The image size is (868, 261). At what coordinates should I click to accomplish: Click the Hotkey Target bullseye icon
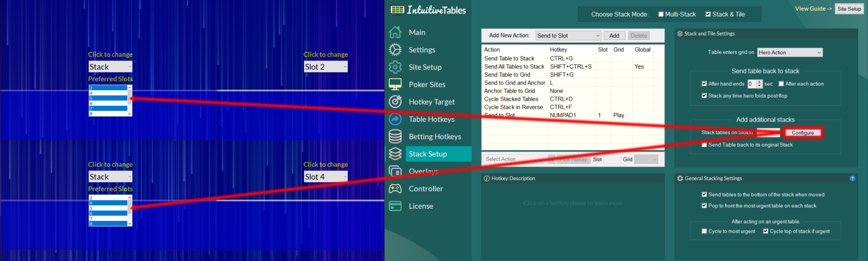[x=395, y=102]
